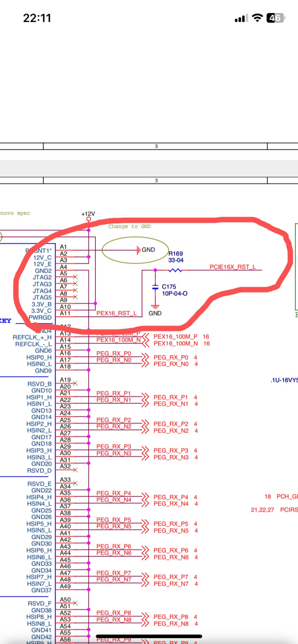Select the "10P-04-O" capacitor value
This screenshot has width=298, height=644.
point(175,294)
